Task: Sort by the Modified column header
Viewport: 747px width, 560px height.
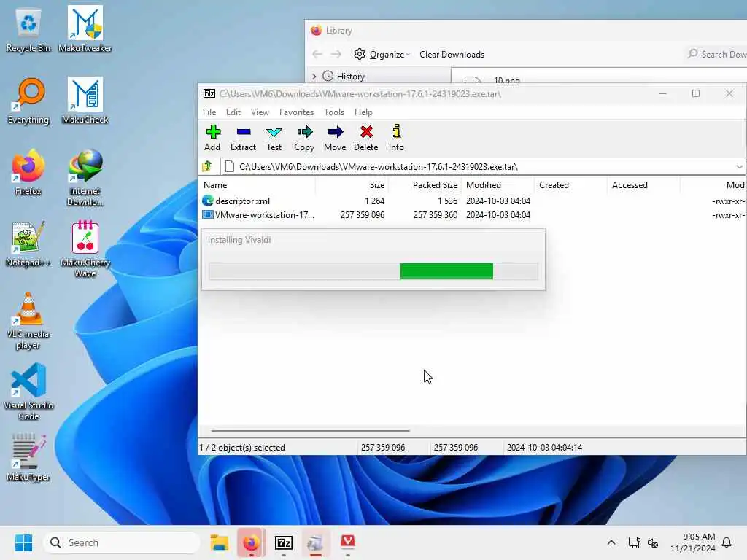Action: pos(498,184)
